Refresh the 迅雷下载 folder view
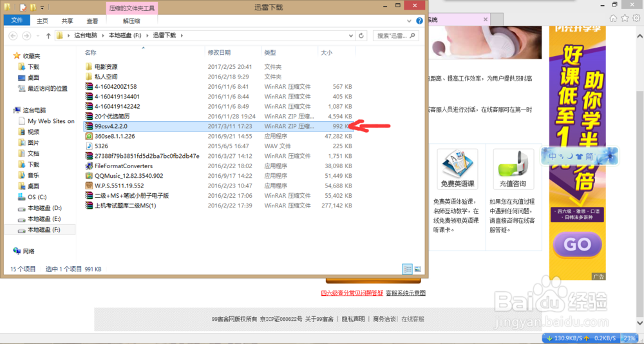This screenshot has width=644, height=344. 361,36
